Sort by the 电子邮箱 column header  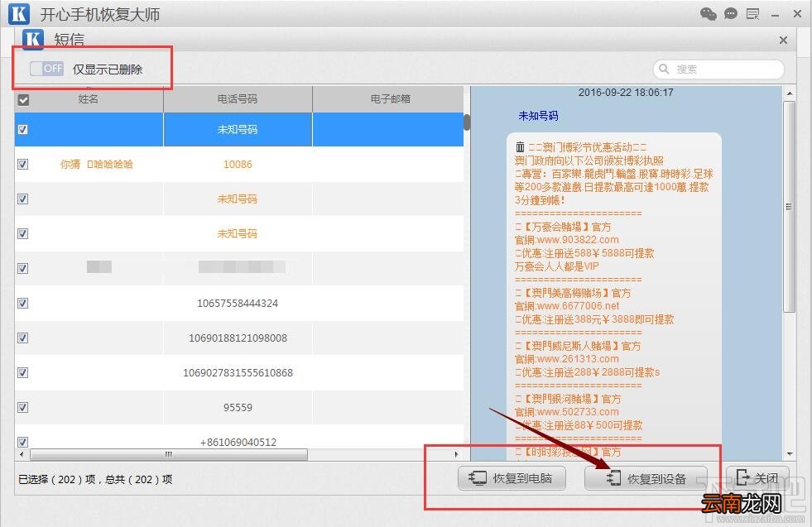click(x=389, y=99)
